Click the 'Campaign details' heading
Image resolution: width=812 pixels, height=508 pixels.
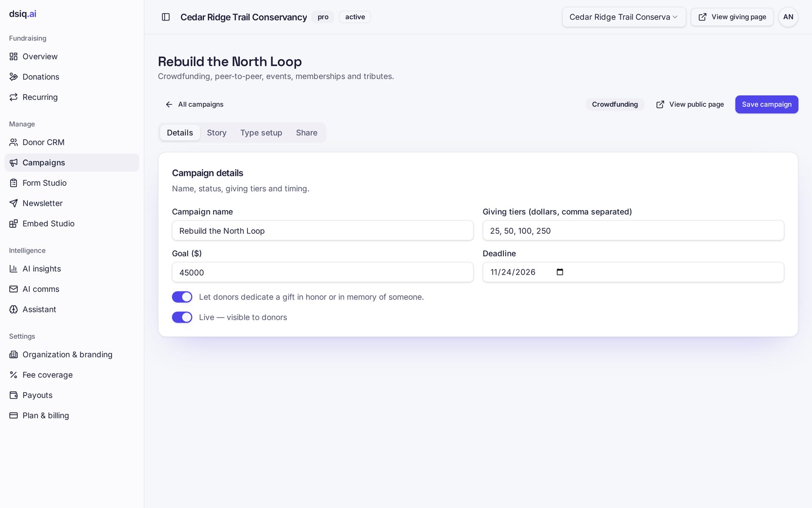[x=207, y=173]
